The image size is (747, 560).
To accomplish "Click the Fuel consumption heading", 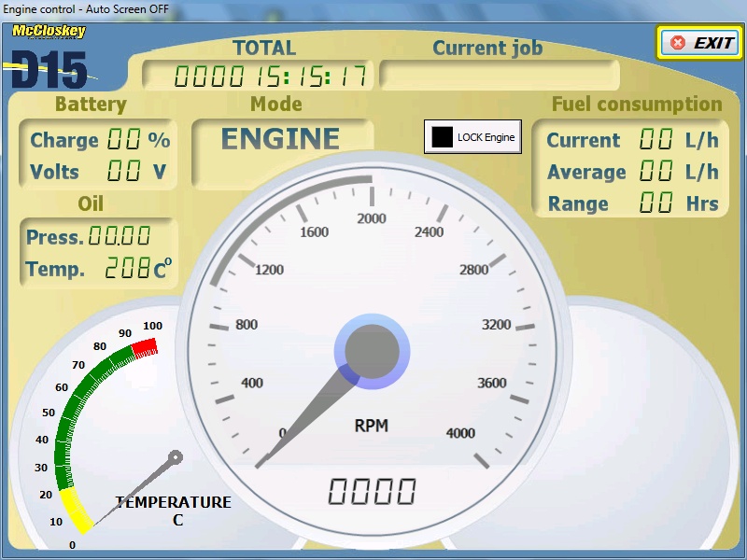I will (637, 104).
